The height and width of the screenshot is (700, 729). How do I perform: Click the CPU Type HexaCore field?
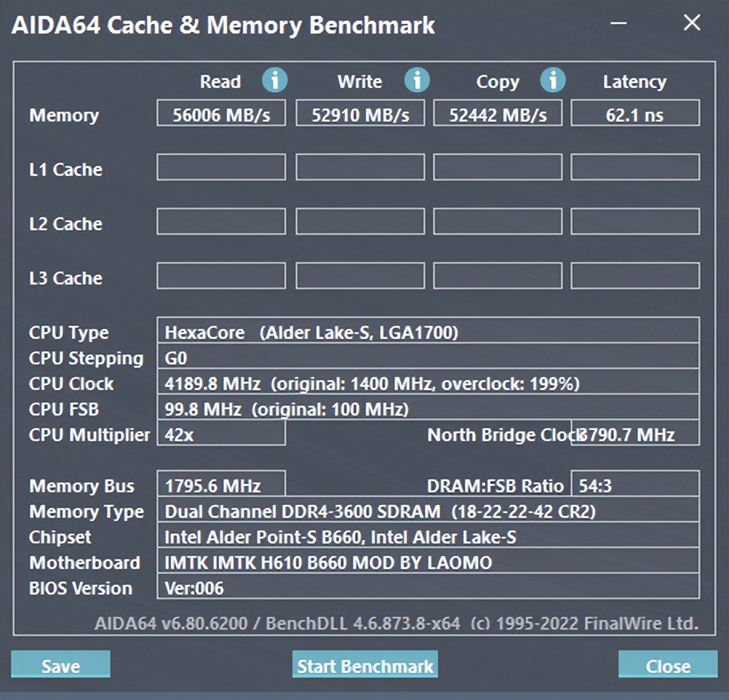click(428, 332)
